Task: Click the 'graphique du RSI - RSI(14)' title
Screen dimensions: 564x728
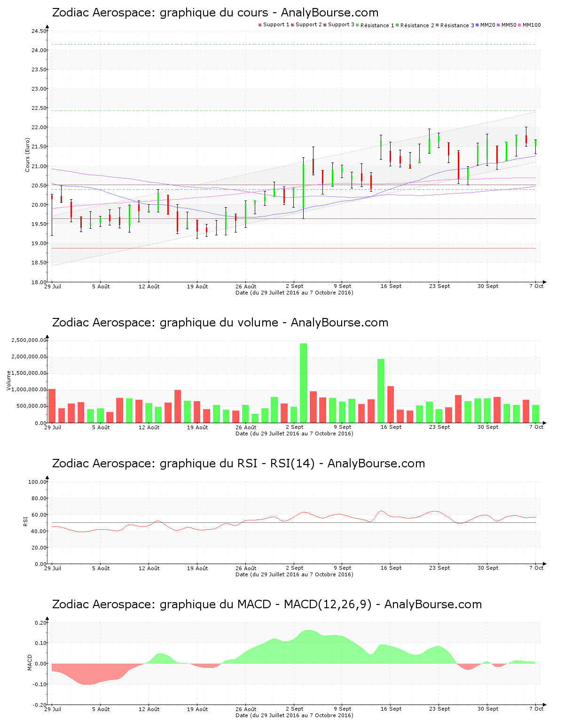Action: pyautogui.click(x=238, y=464)
